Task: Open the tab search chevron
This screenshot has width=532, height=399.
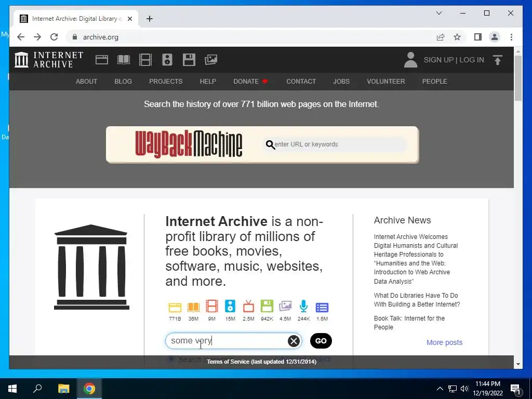Action: (438, 13)
